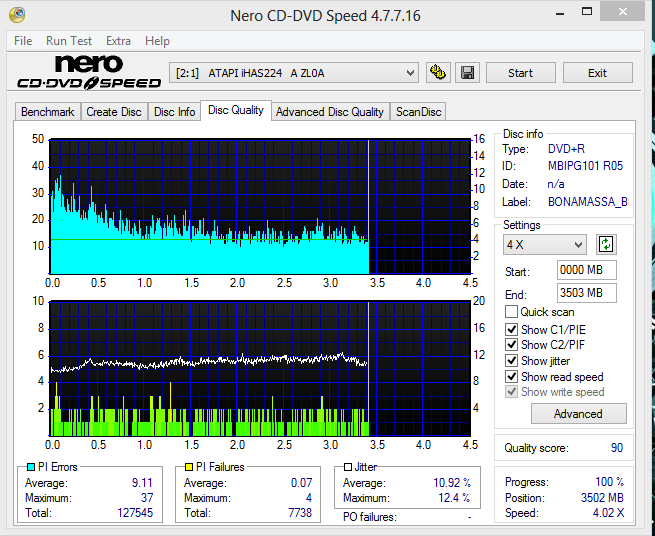Click the cyan PI Errors legend swatch
Viewport: 655px width, 536px height.
[30, 467]
